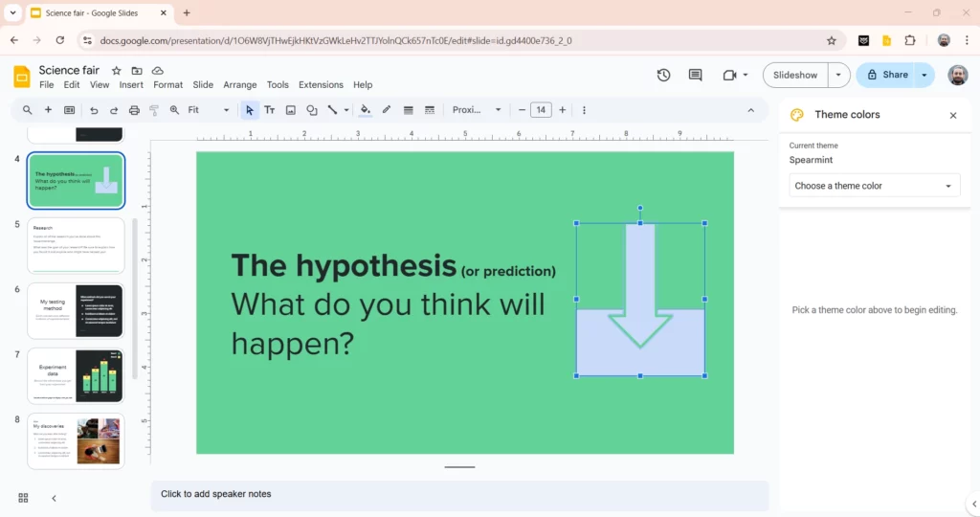Screen dimensions: 980x517
Task: Click the Slideshow button
Action: tap(795, 75)
